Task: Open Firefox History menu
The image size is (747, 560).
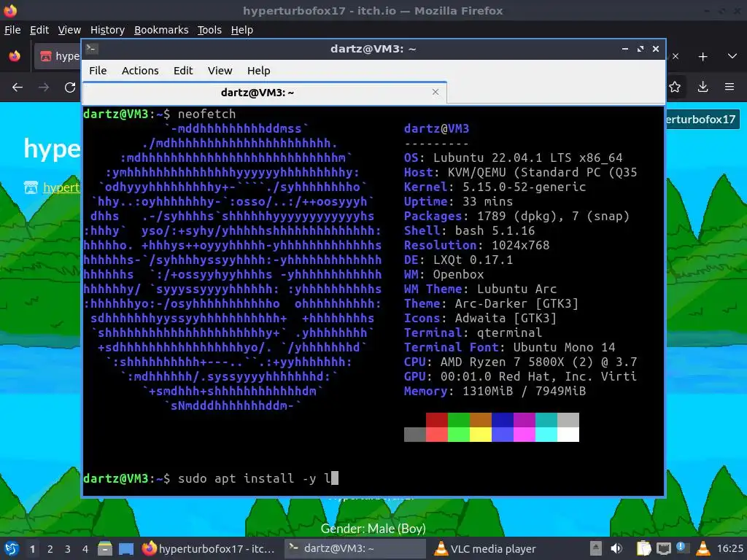Action: [107, 30]
